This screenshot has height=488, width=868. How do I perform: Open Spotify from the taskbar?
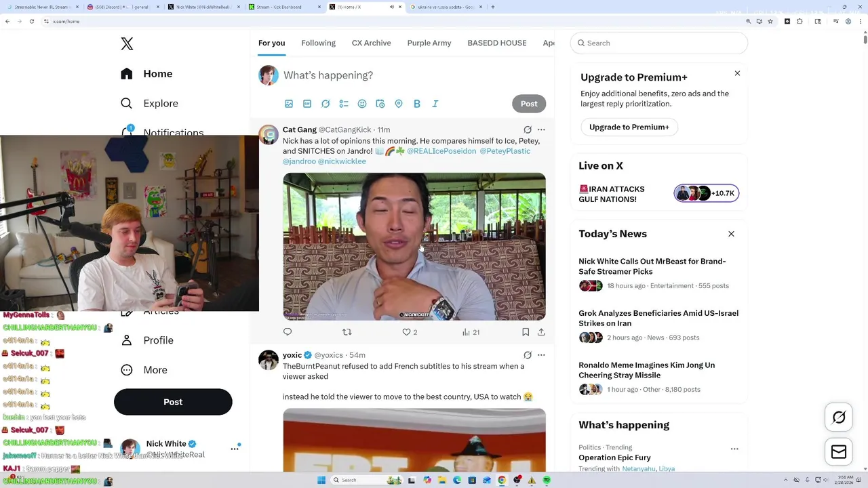pos(547,480)
